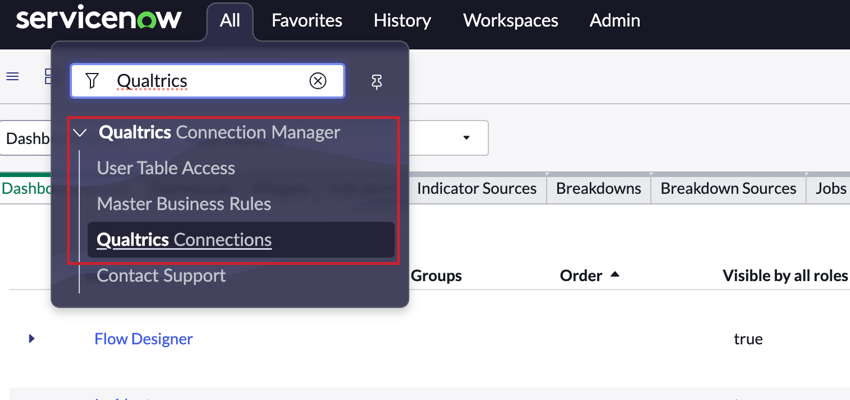
Task: Clear the Qualtrics filter text
Action: [x=318, y=81]
